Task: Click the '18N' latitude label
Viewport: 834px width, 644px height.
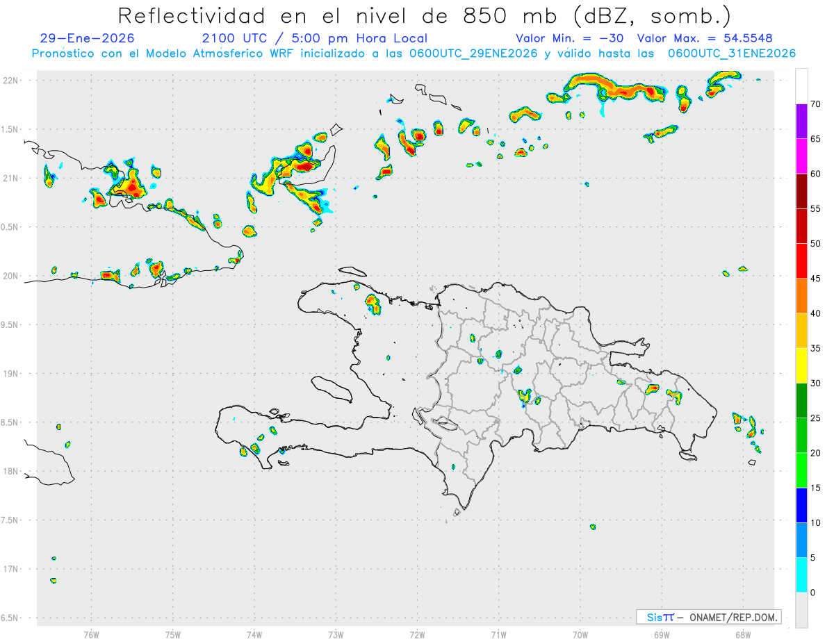Action: point(11,472)
